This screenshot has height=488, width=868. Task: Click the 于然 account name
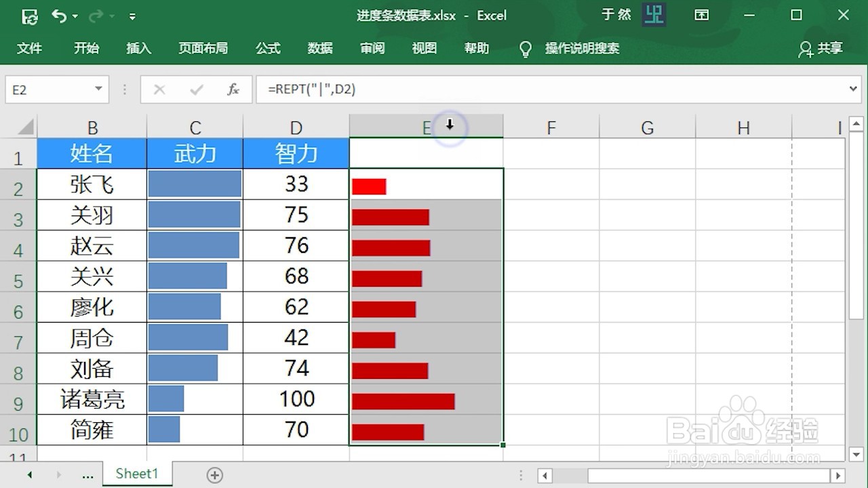616,14
